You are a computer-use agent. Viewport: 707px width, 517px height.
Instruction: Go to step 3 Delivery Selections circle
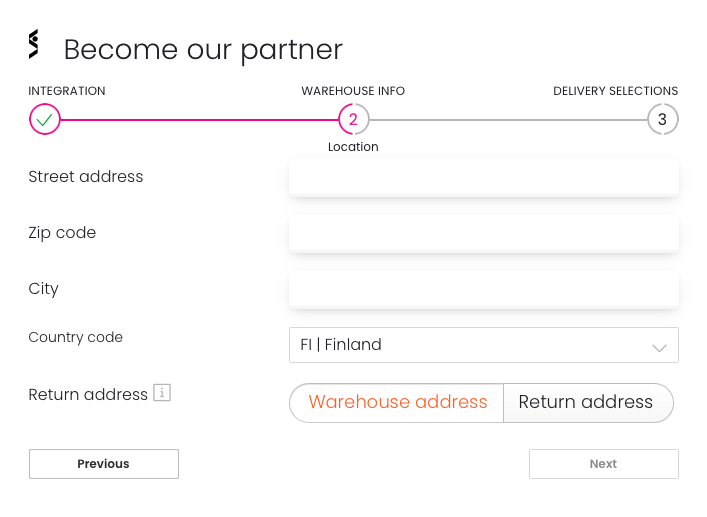tap(662, 119)
